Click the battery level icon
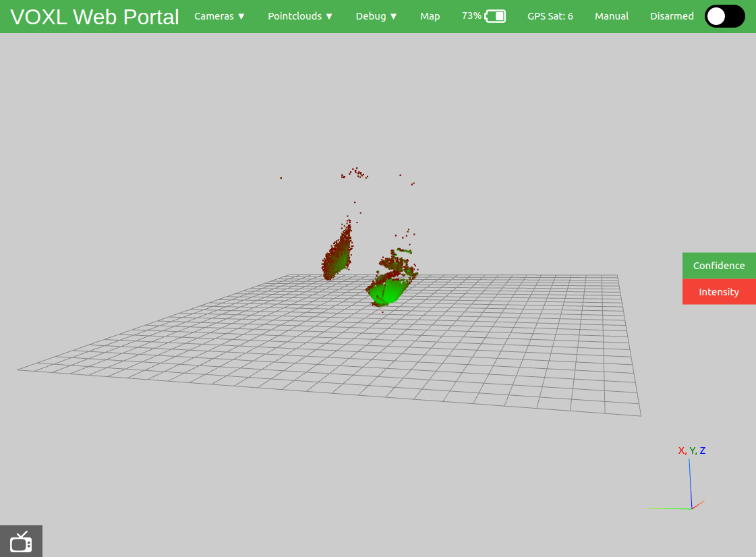Viewport: 756px width, 557px height. (495, 16)
